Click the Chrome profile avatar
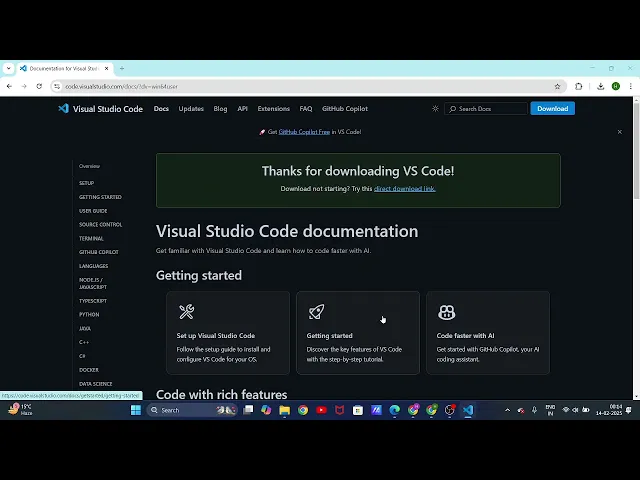The image size is (640, 480). point(616,87)
